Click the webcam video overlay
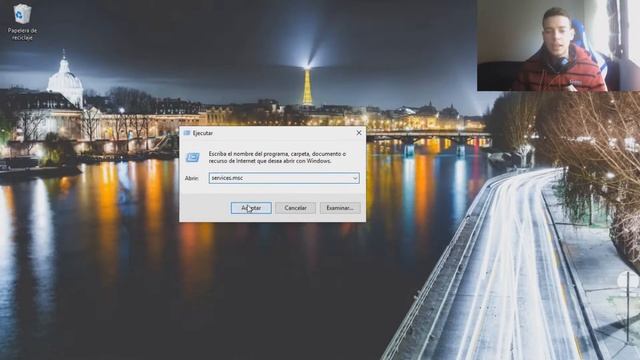 pos(558,45)
